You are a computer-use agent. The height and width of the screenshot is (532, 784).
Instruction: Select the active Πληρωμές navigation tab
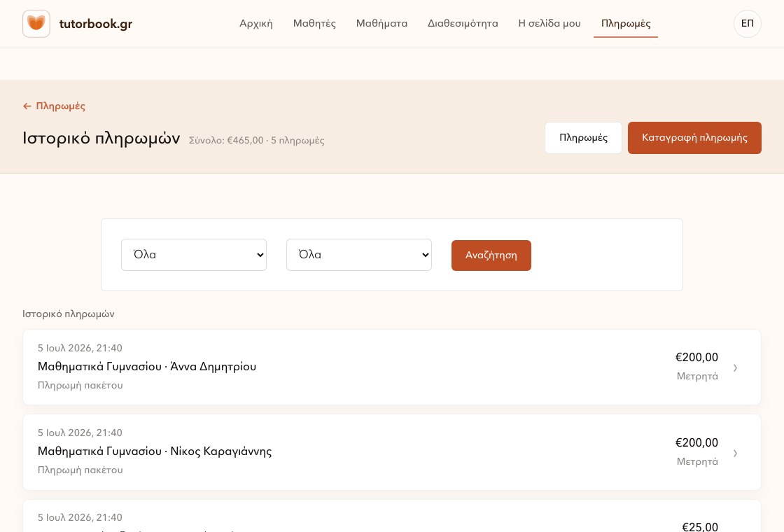[626, 24]
